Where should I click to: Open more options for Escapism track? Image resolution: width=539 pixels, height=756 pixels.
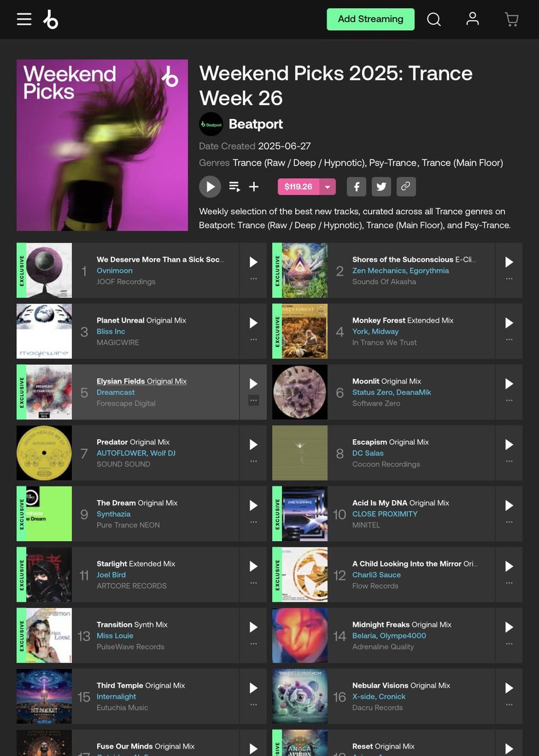[509, 461]
